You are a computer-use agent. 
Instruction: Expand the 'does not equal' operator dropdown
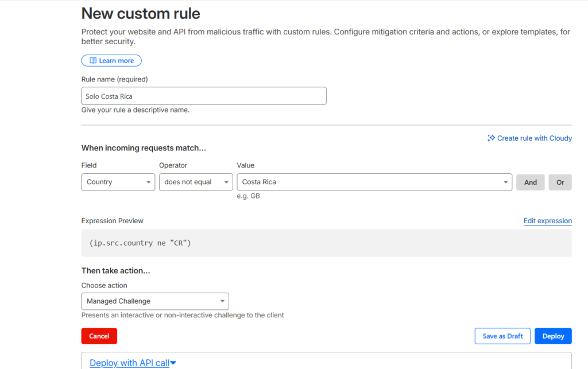tap(196, 182)
